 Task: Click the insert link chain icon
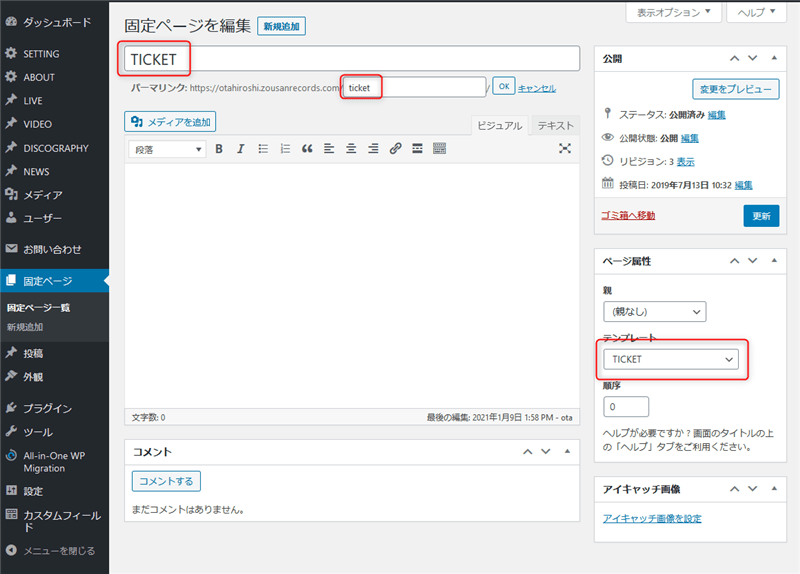pos(395,149)
